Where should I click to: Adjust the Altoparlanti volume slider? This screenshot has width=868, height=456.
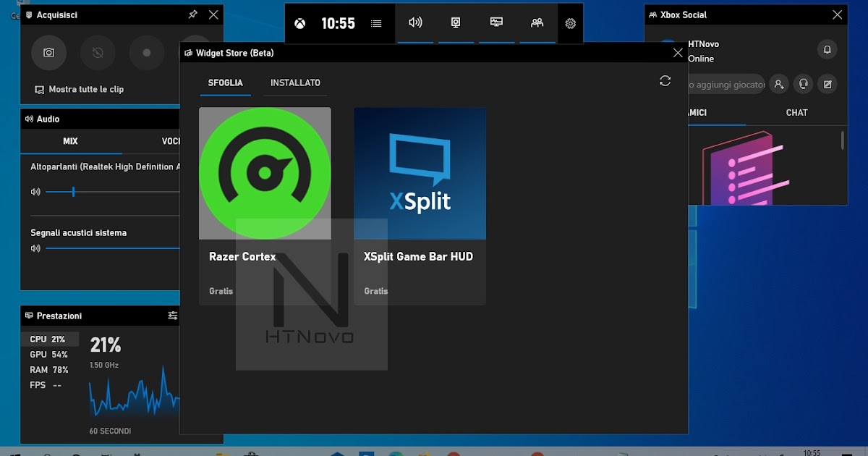point(73,192)
